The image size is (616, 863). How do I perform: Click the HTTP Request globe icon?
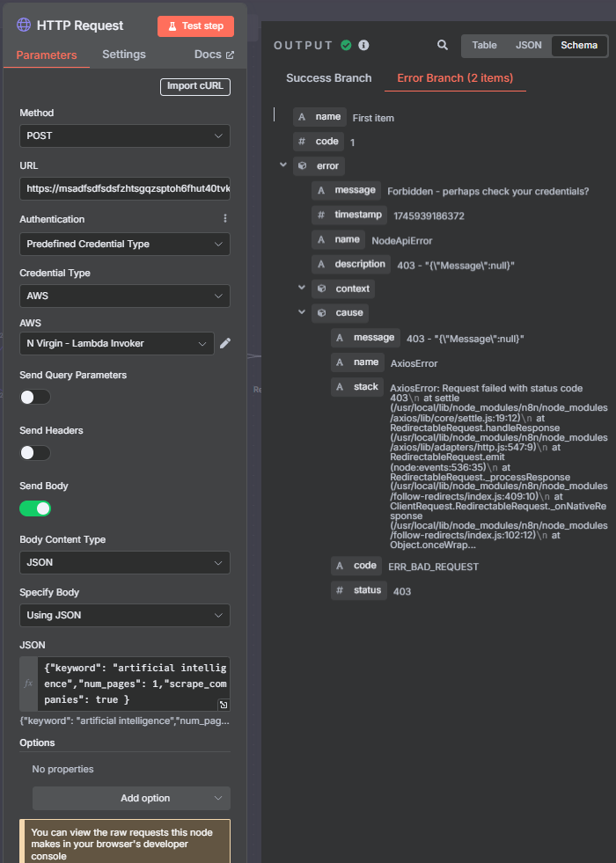[24, 25]
